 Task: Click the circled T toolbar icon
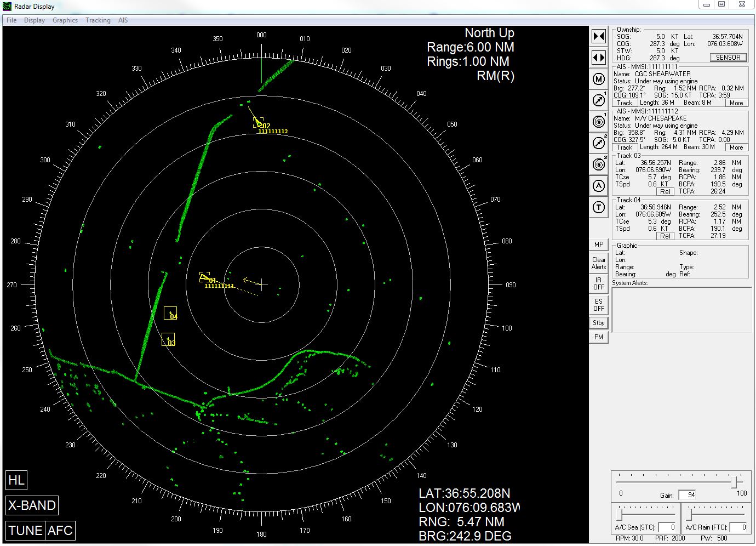click(599, 207)
